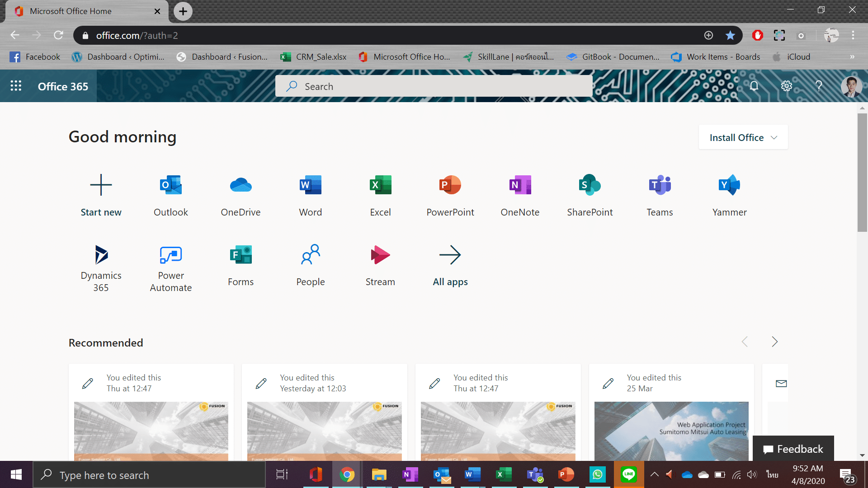Close the Microsoft Office Home tab
Viewport: 868px width, 488px height.
[157, 11]
